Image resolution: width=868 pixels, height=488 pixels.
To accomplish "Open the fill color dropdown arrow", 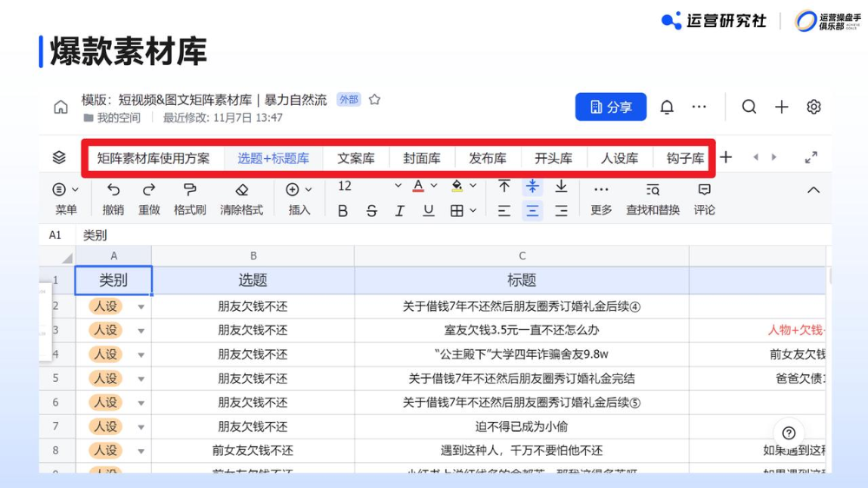I will (473, 186).
